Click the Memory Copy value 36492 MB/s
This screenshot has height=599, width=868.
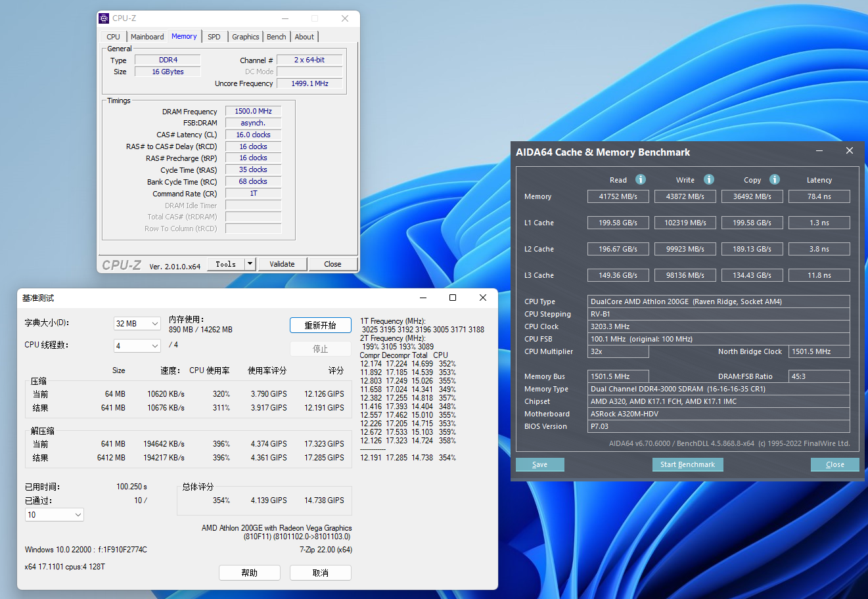[752, 196]
